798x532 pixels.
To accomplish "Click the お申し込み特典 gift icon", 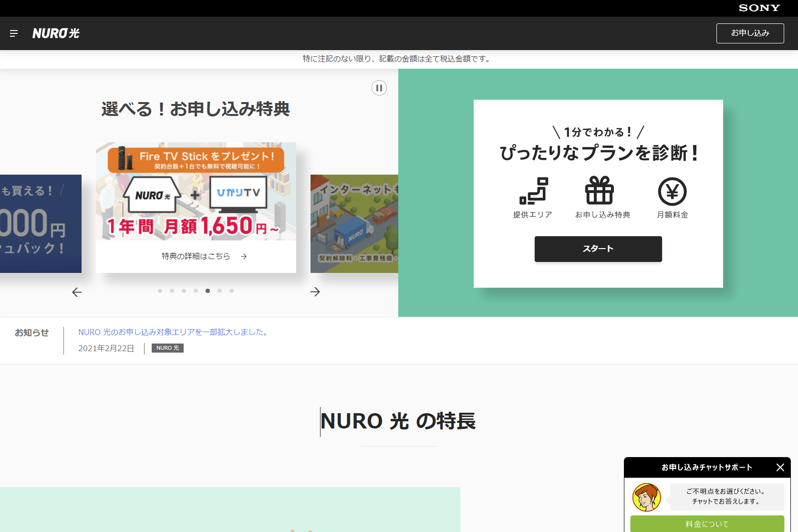I will (600, 190).
